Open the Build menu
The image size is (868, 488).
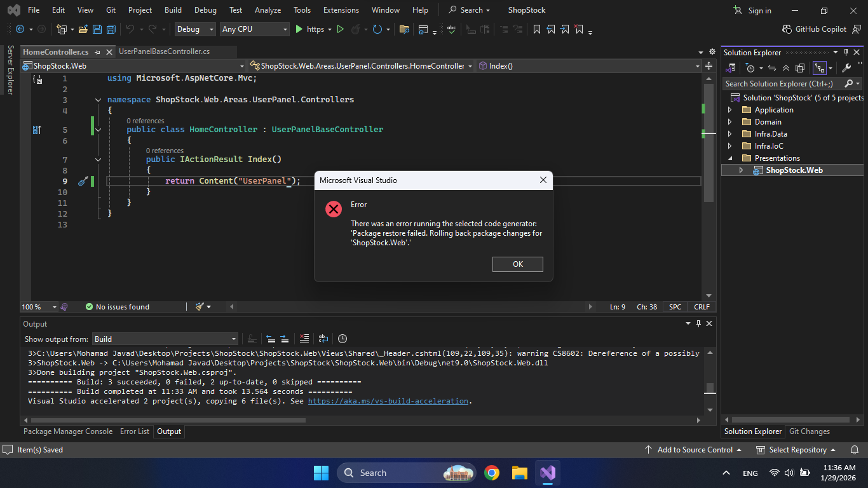pos(173,10)
